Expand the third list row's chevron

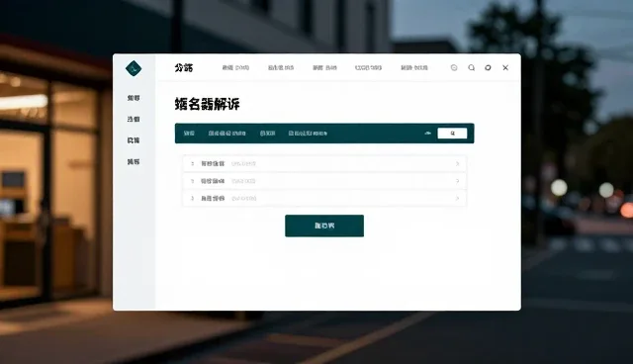[x=457, y=199]
